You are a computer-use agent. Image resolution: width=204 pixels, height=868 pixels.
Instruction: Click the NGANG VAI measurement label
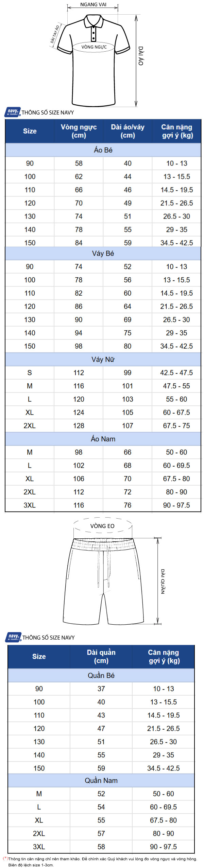click(x=93, y=4)
